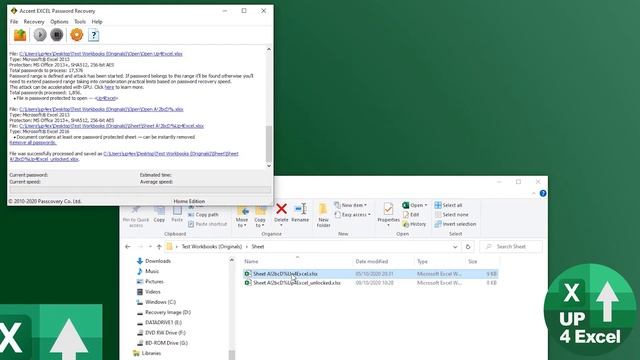Open settings via orange gear icon
The width and height of the screenshot is (640, 360).
76,35
